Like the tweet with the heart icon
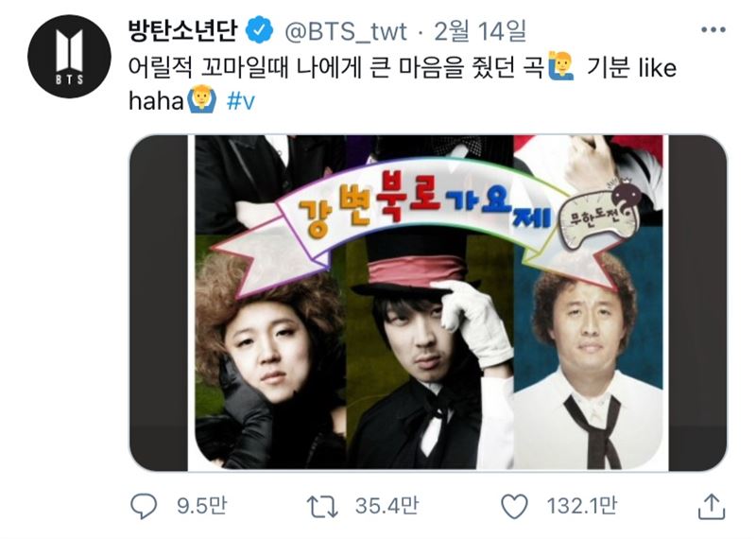The height and width of the screenshot is (539, 756). point(514,506)
